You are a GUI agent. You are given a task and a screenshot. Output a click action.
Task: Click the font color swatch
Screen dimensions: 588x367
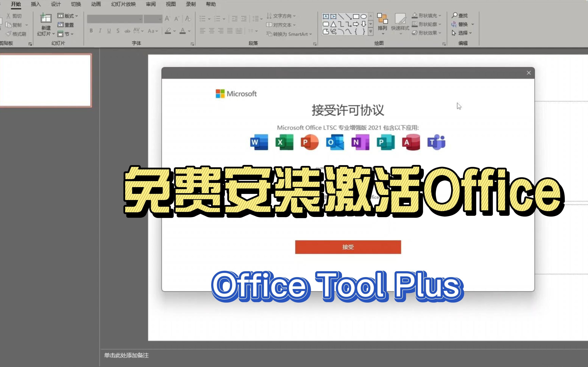tap(183, 31)
